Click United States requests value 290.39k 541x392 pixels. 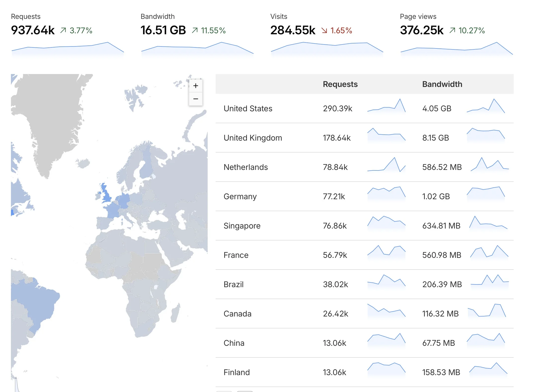point(338,109)
